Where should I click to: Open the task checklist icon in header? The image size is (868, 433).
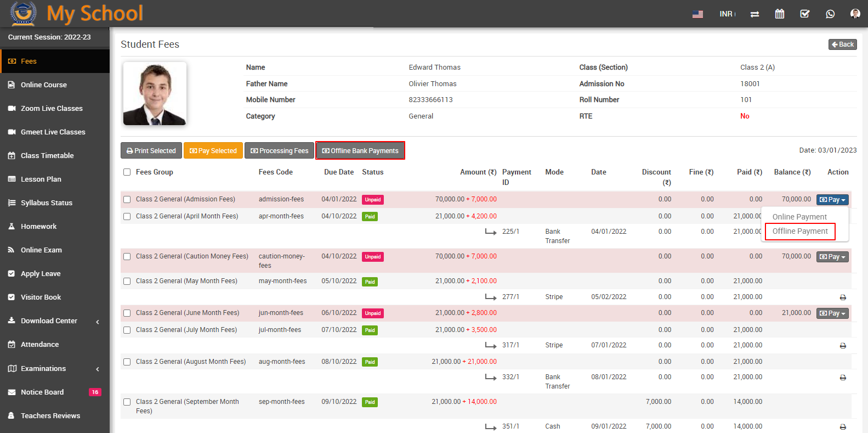pyautogui.click(x=804, y=14)
